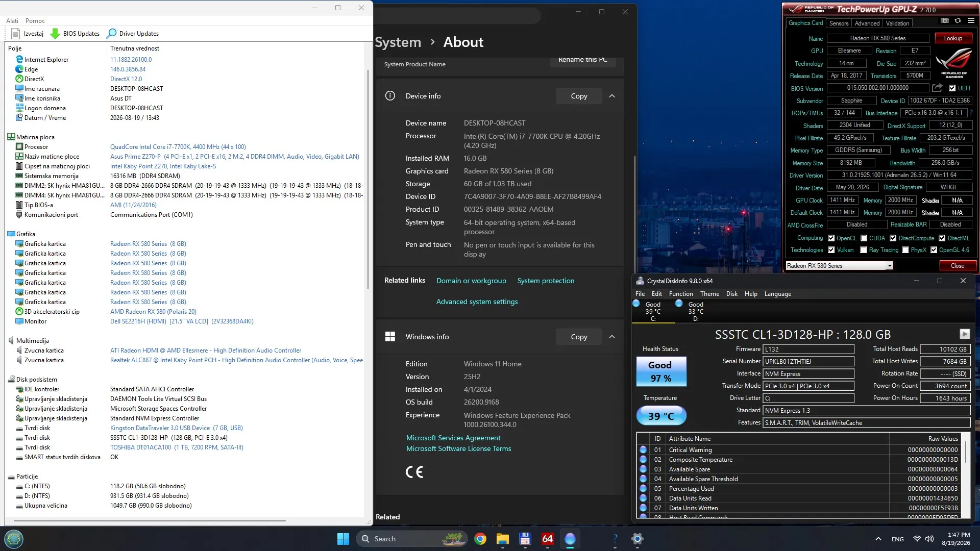Viewport: 980px width, 551px height.
Task: Open the Function menu in CrystalDiskInfo
Action: 681,294
